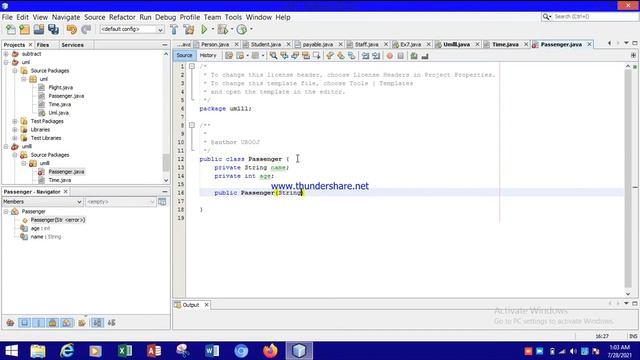The width and height of the screenshot is (640, 360).
Task: Switch to the Time.java editor tab
Action: click(x=505, y=44)
